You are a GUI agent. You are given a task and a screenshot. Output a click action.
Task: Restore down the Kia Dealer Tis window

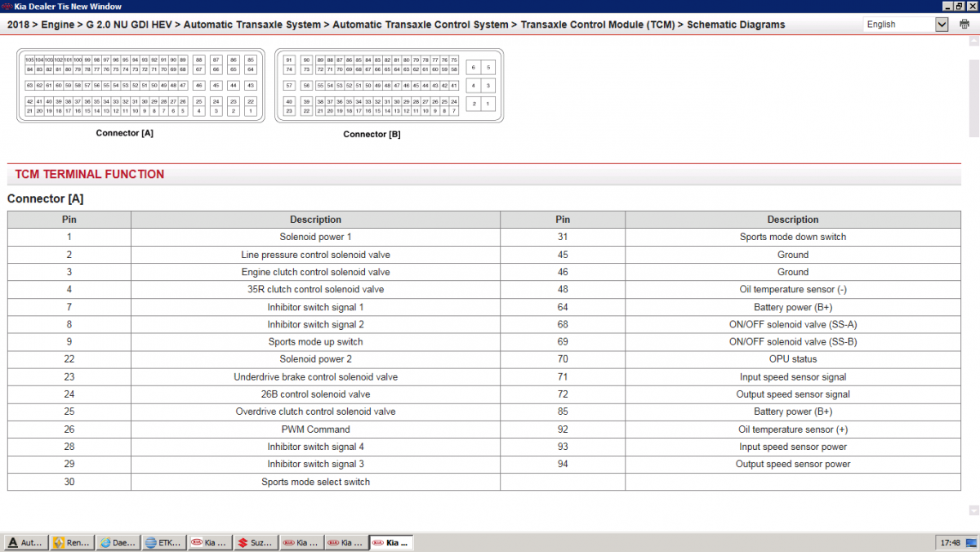tap(959, 7)
